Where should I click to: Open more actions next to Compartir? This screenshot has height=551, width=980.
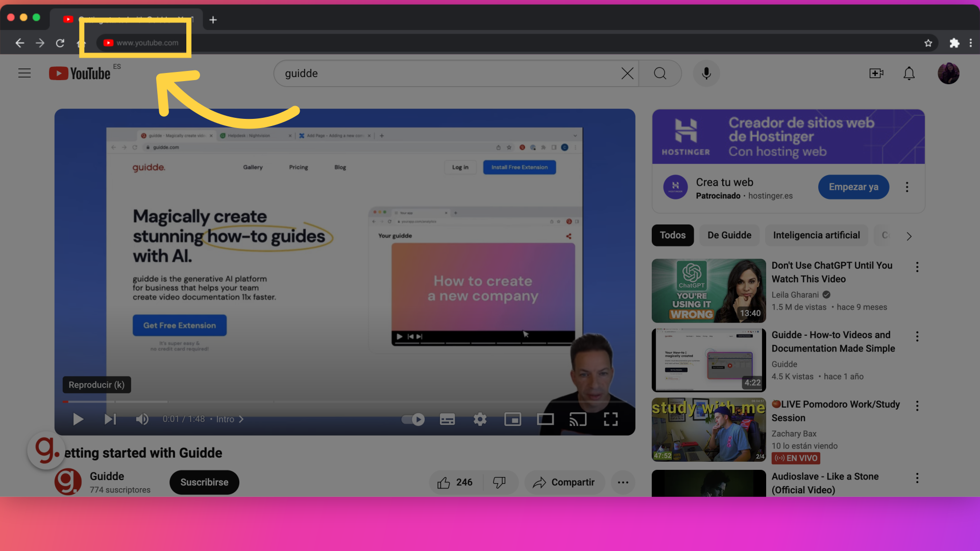[x=623, y=483]
